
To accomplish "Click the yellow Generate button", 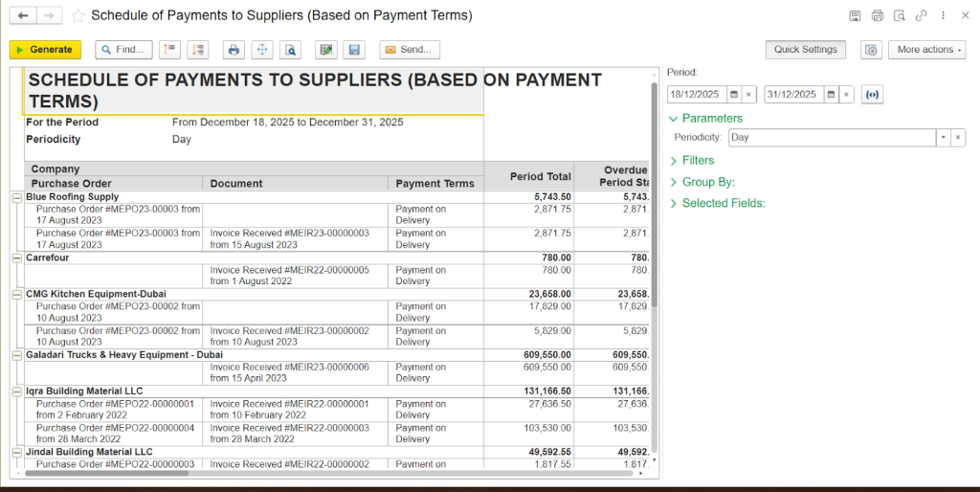I will click(45, 50).
